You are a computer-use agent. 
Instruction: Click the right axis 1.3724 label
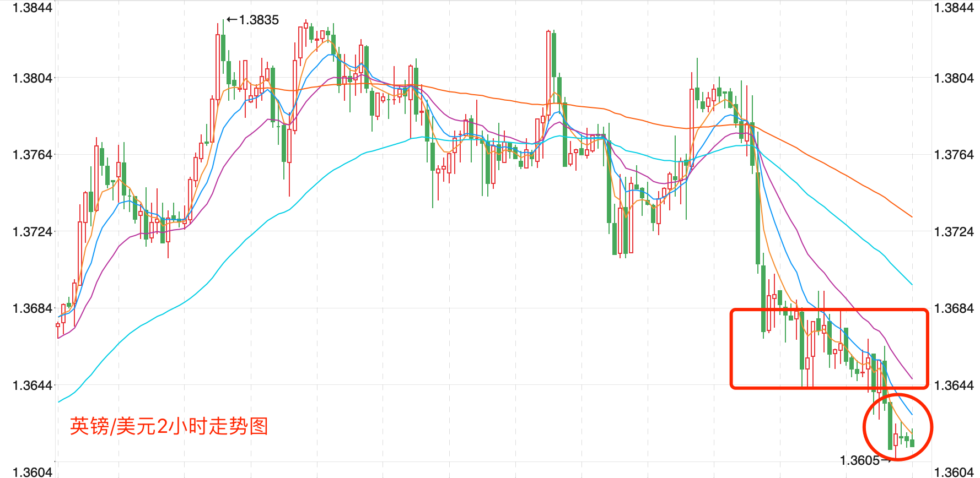click(954, 232)
